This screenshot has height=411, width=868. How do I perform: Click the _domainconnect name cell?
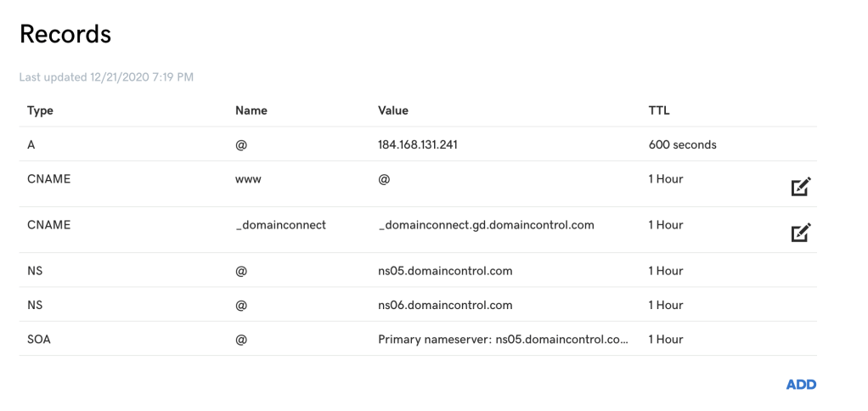280,225
